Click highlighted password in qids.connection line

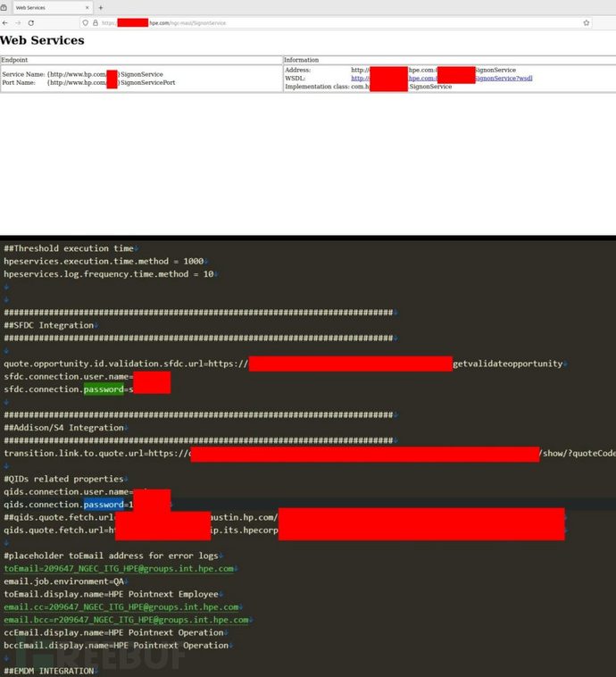[x=104, y=505]
